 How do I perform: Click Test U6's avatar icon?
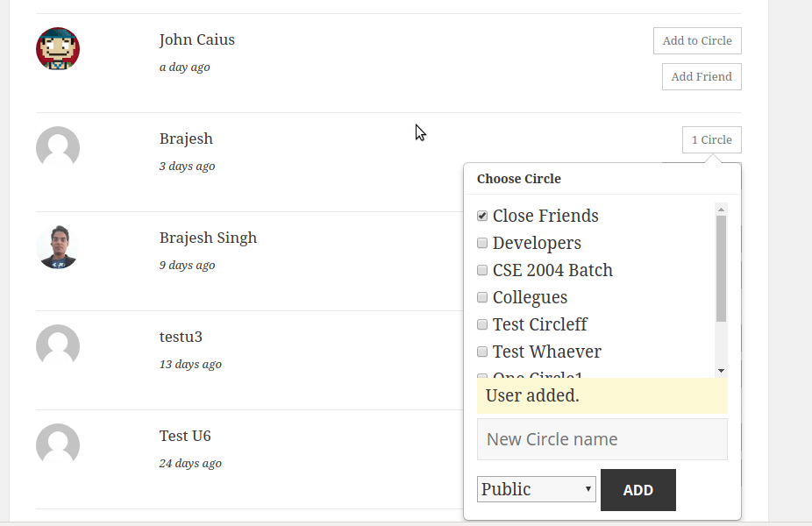coord(57,444)
